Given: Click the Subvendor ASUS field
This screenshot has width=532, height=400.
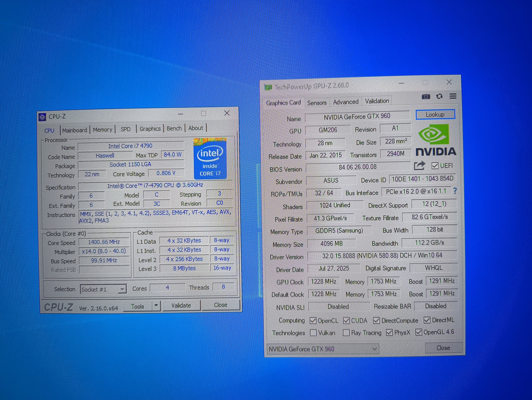Looking at the screenshot, I should 331,180.
